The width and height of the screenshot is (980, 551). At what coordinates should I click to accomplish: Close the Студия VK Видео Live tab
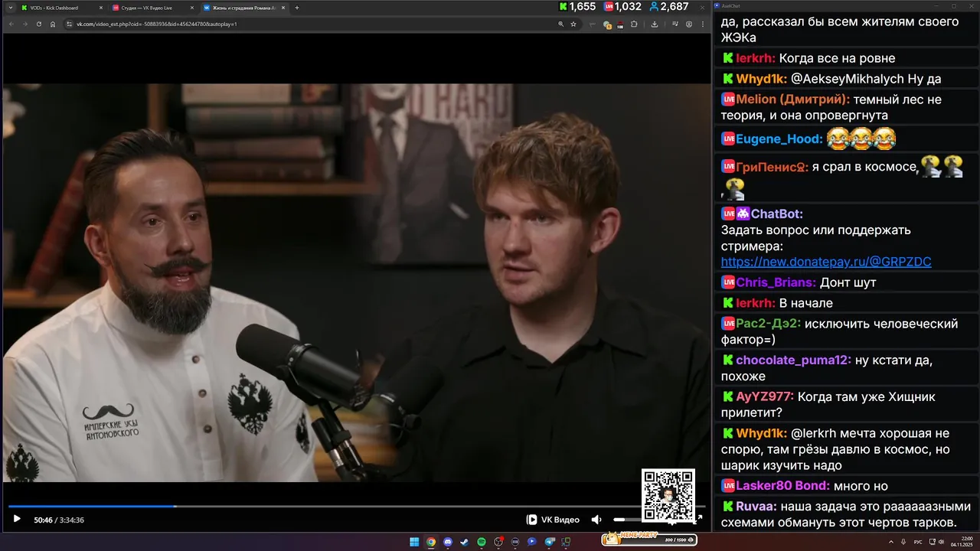pyautogui.click(x=191, y=8)
